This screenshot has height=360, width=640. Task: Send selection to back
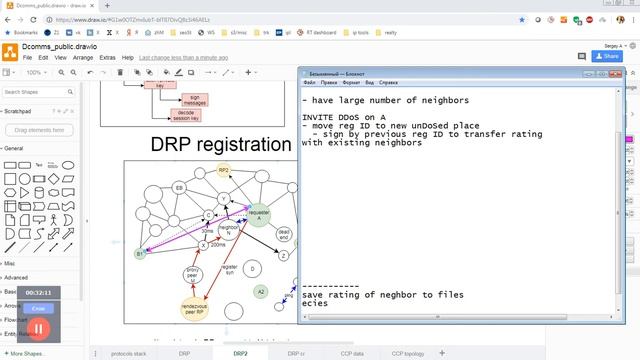click(150, 72)
